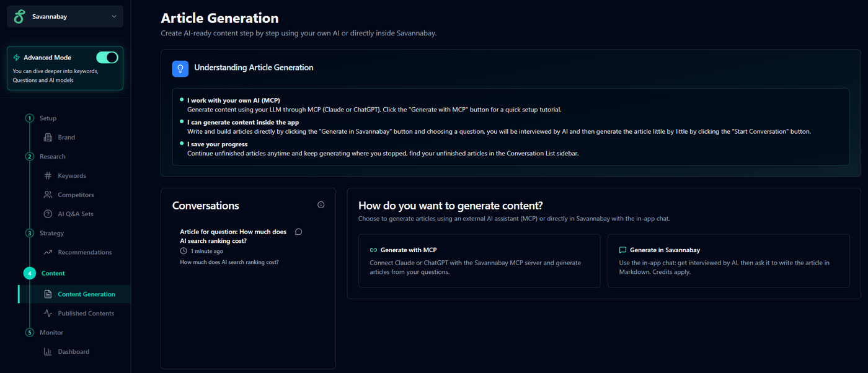This screenshot has height=373, width=868.
Task: Click the Recommendations trend arrow icon
Action: 48,253
